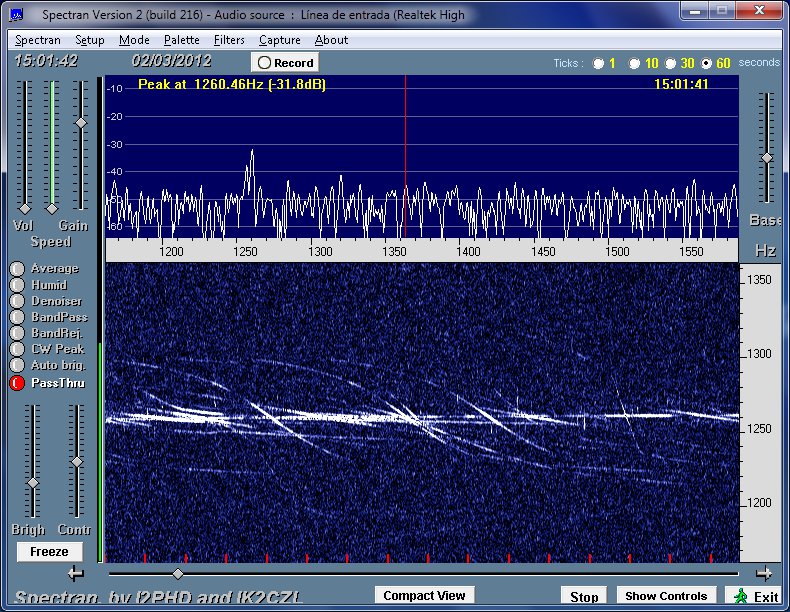Click the Gain slider handle

tap(81, 123)
